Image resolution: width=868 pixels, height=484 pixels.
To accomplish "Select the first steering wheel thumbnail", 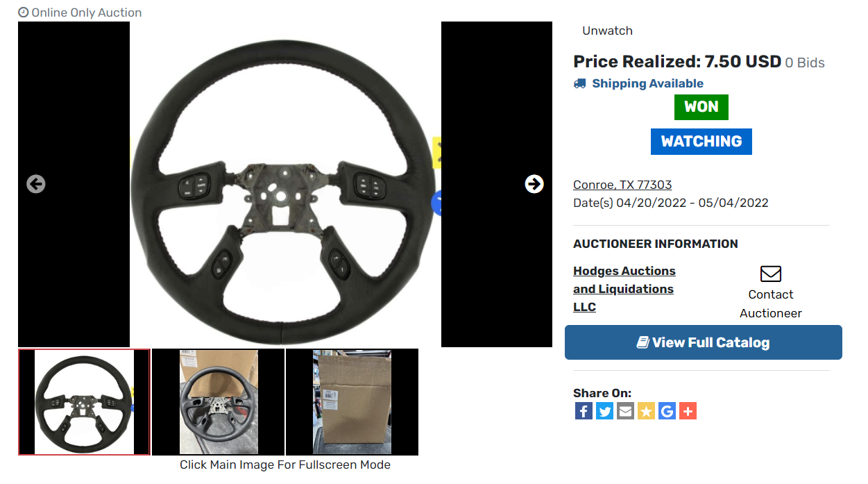I will tap(84, 402).
